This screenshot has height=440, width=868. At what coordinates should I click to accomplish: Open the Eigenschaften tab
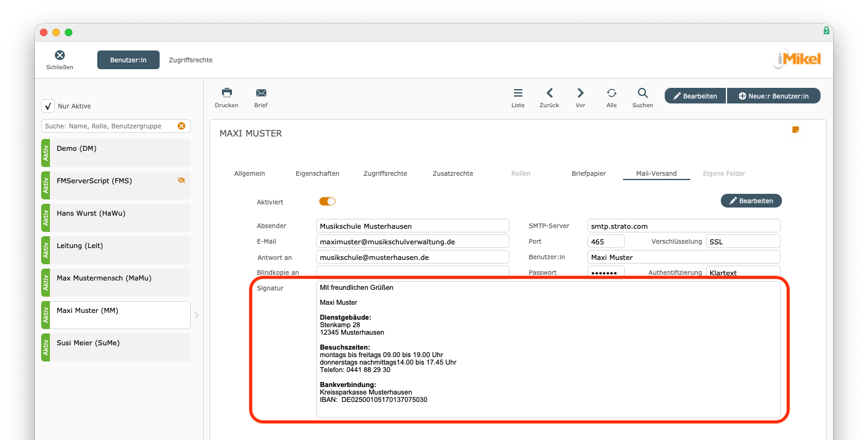[317, 173]
